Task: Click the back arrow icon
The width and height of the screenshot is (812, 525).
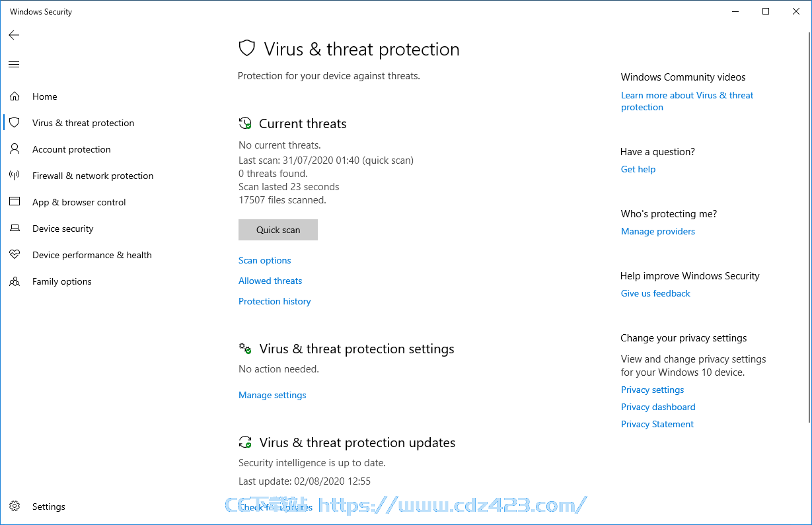Action: tap(14, 35)
